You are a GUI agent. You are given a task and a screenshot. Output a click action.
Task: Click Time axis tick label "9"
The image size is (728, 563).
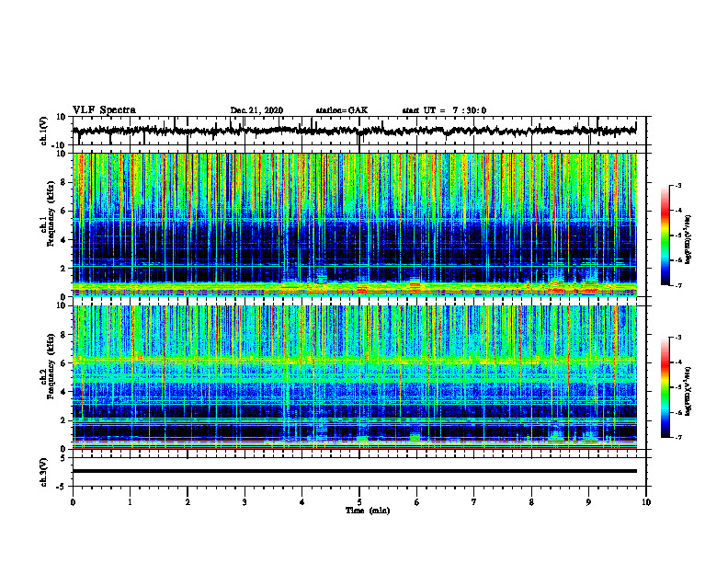point(588,502)
